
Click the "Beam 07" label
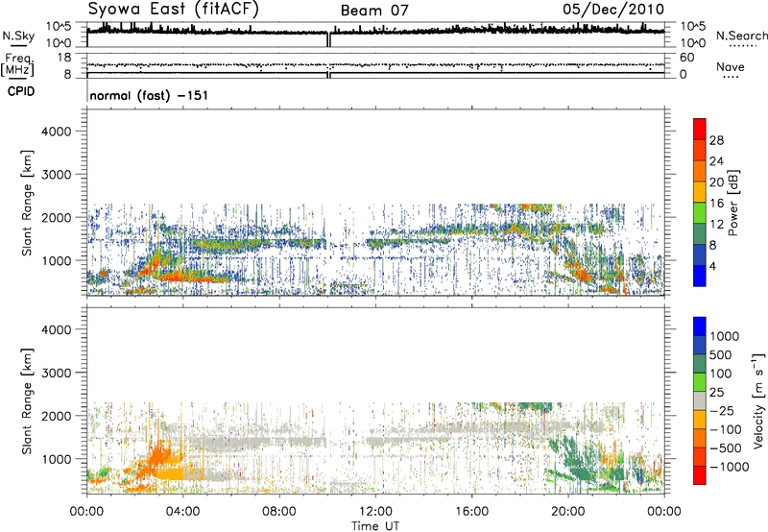(x=374, y=11)
